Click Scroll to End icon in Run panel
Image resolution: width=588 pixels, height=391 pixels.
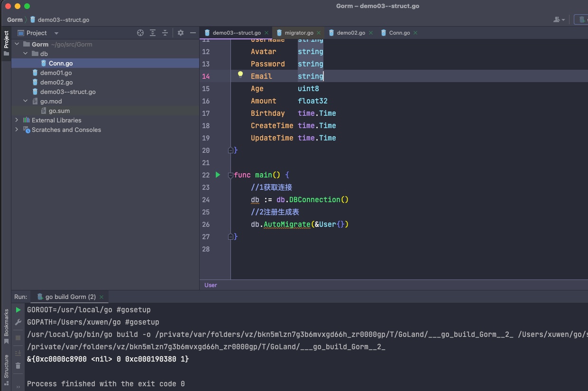[18, 353]
